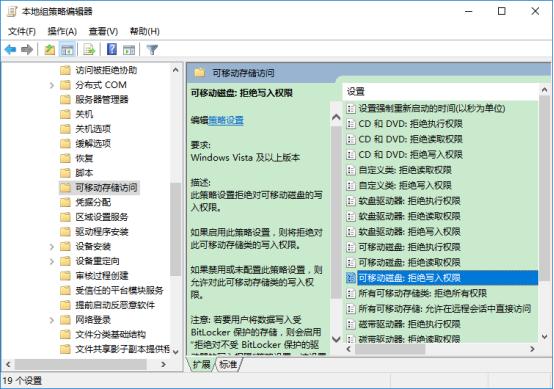Select 受信任的平台模块服务 in tree
The height and width of the screenshot is (389, 554).
click(119, 291)
